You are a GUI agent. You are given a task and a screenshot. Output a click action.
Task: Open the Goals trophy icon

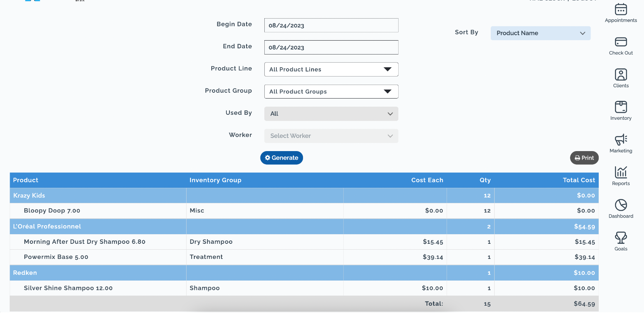click(621, 237)
